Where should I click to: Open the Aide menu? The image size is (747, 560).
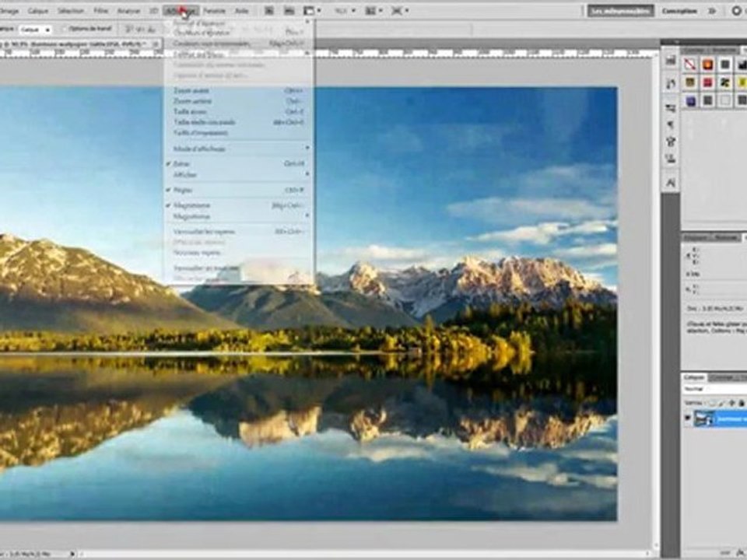coord(242,10)
